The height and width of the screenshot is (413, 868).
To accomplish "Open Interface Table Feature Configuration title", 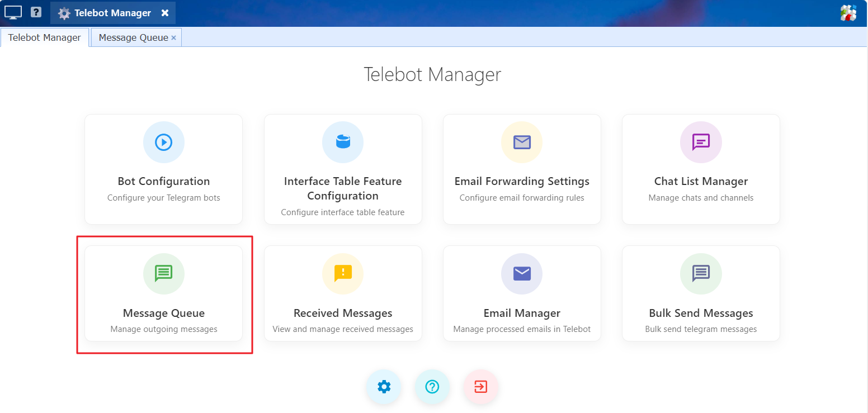I will pos(343,188).
